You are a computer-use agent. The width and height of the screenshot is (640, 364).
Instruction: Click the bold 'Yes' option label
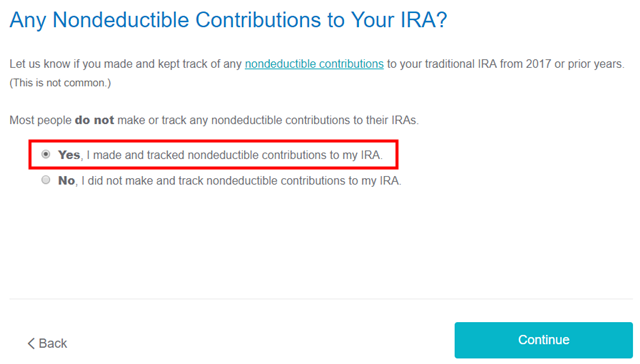(69, 155)
